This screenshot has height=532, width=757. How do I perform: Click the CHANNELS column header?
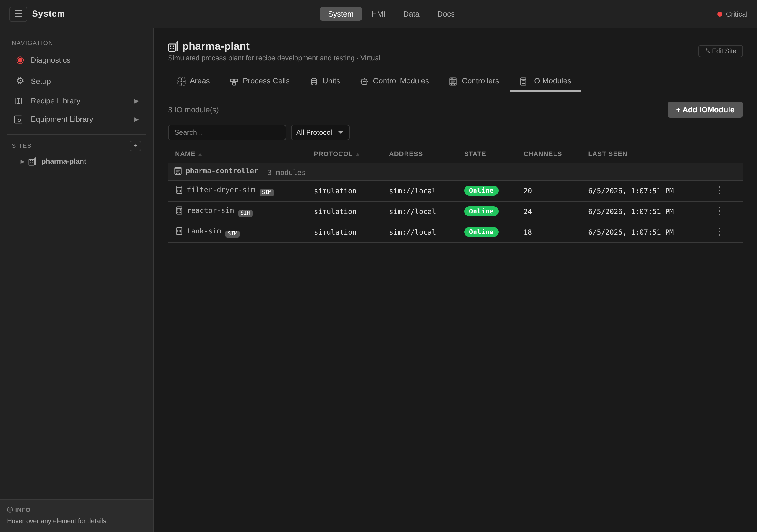point(542,154)
